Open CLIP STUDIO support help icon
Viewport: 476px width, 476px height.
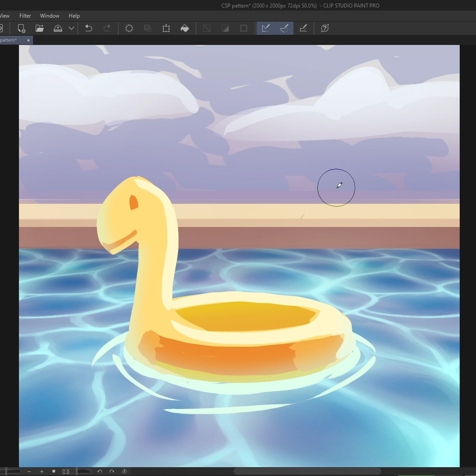coord(325,28)
